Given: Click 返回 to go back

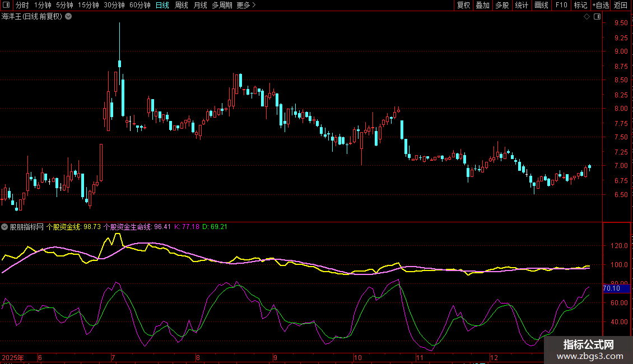Looking at the screenshot, I should [x=621, y=6].
